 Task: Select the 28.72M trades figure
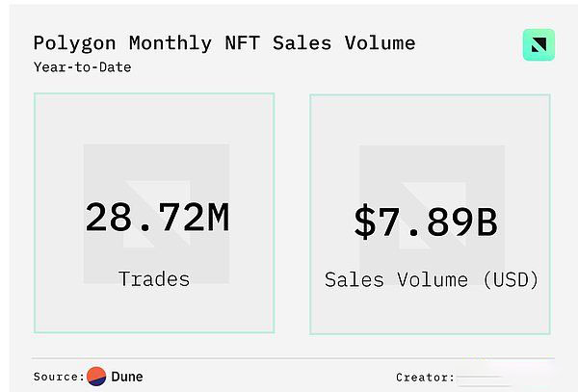[x=156, y=218]
